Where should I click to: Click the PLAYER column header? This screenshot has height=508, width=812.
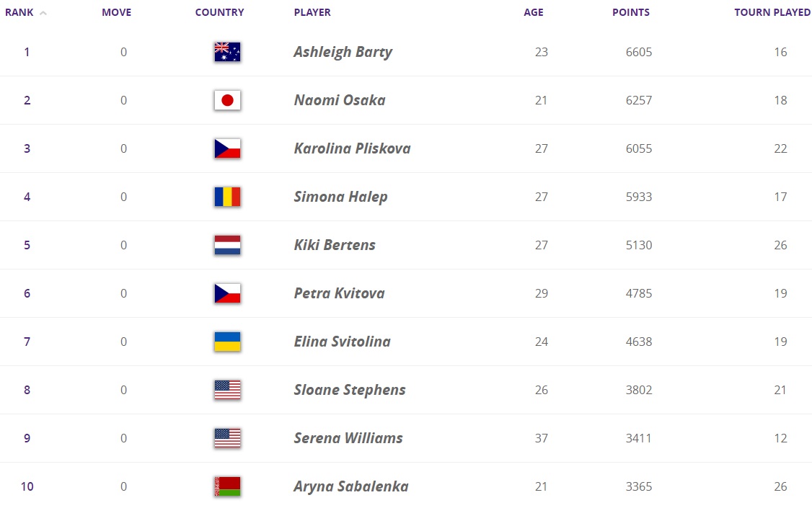coord(312,12)
